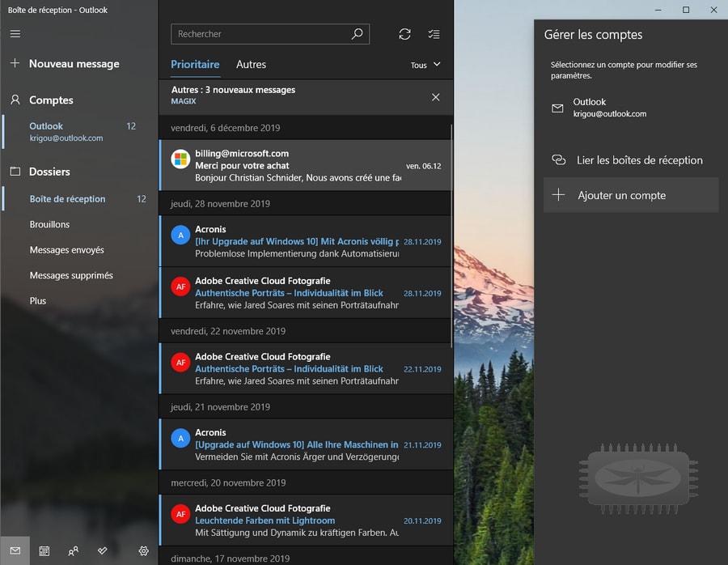Screen dimensions: 728x565
Task: Click the AF avatar on the 28.11.2019 Adobe email
Action: tap(180, 287)
